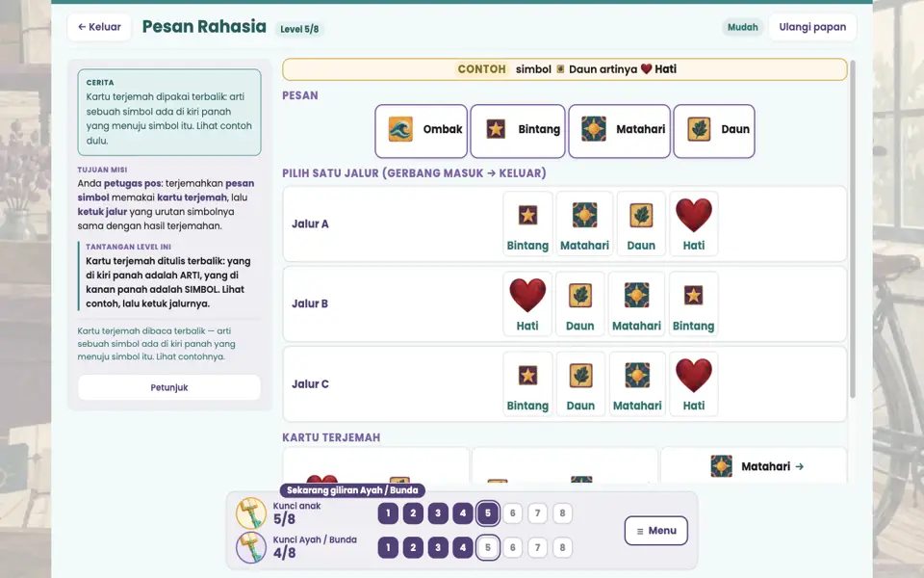The image size is (924, 578).
Task: Click the KARTU TERJEMAH heading
Action: click(331, 437)
